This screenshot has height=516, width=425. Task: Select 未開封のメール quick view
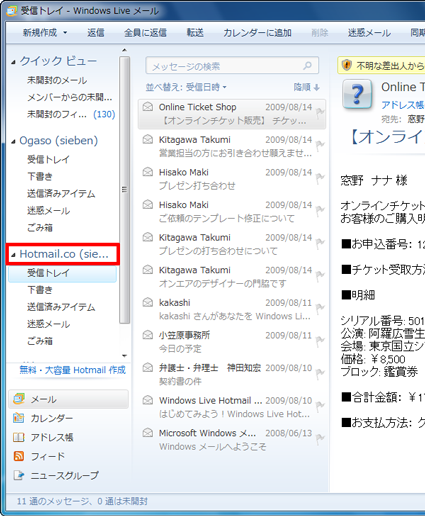coord(57,80)
